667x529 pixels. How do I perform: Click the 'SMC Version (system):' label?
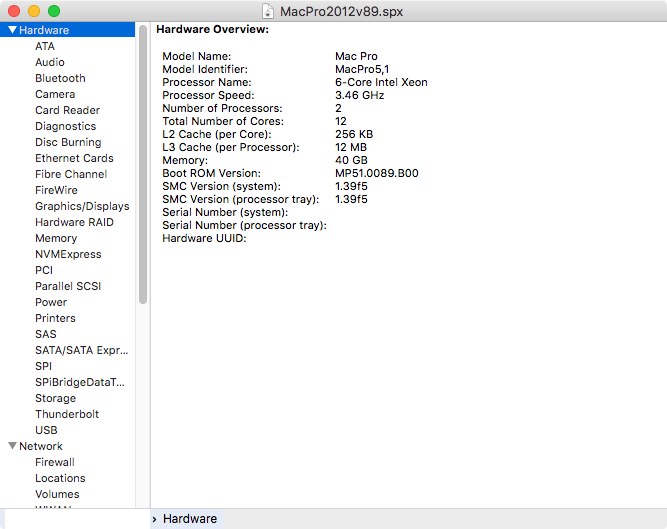click(x=221, y=186)
